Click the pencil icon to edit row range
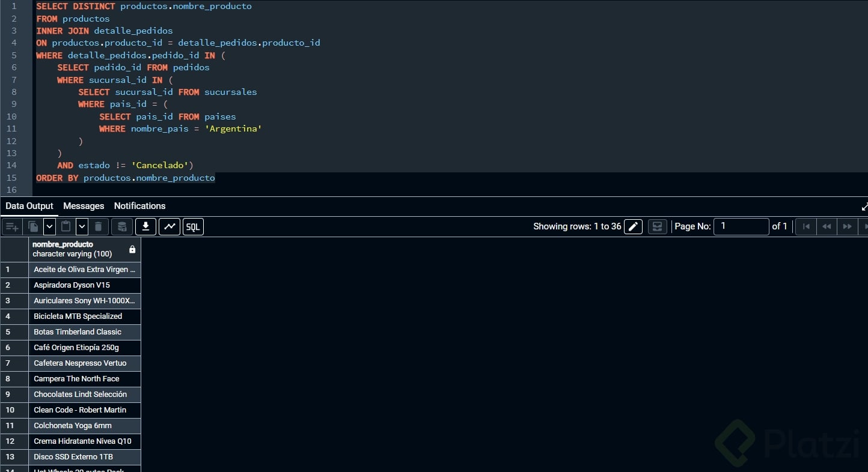Image resolution: width=868 pixels, height=472 pixels. 633,226
